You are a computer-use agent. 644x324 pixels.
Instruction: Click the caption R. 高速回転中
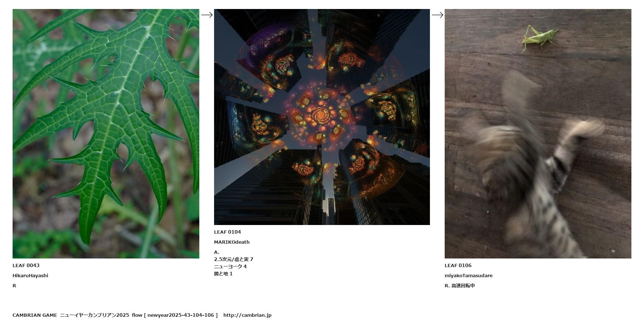pos(460,285)
